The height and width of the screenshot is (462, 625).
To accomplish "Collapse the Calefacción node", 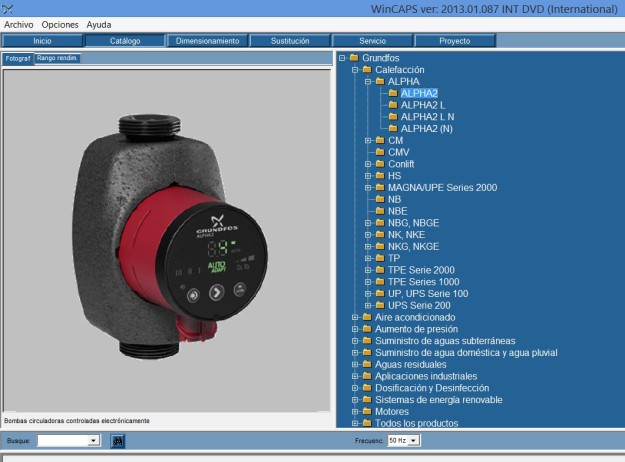I will [355, 70].
